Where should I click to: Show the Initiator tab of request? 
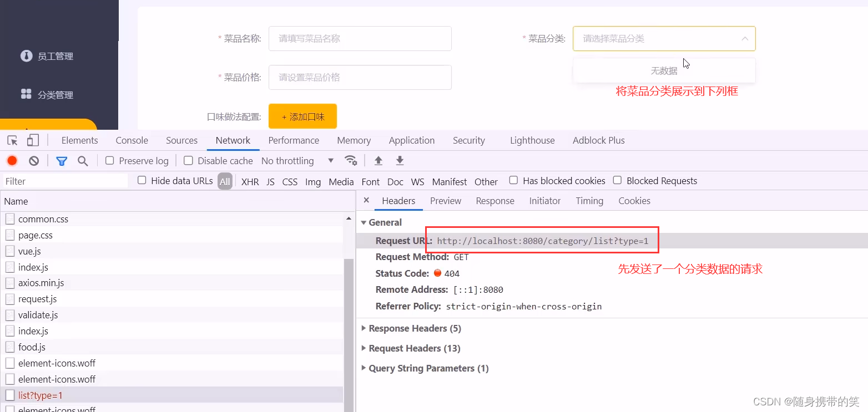tap(545, 201)
